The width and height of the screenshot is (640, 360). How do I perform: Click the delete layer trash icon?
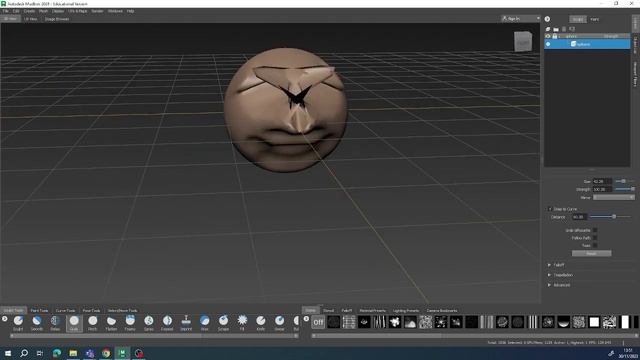pyautogui.click(x=564, y=29)
